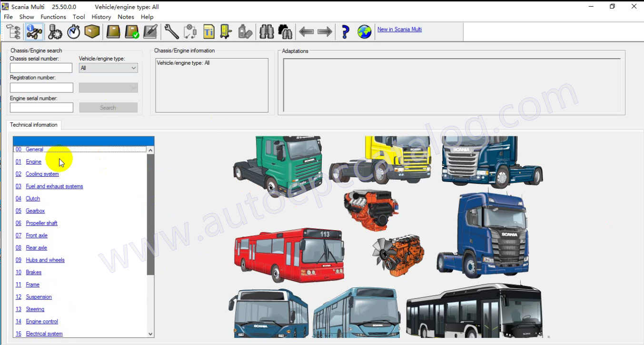Go forward with the right arrow icon
Viewport: 644px width, 345px height.
(x=325, y=32)
